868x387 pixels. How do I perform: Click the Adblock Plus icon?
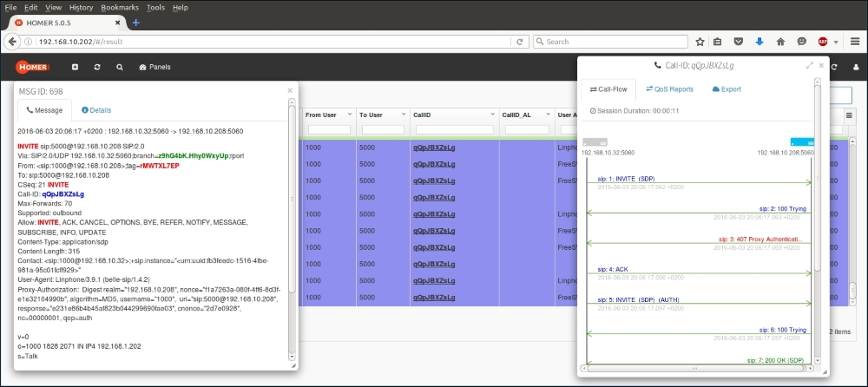tap(823, 42)
